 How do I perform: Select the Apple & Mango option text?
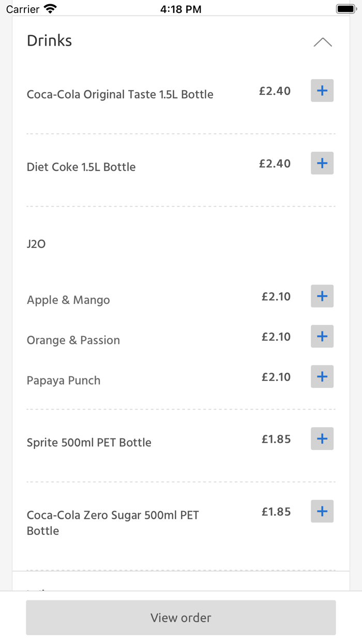click(68, 300)
